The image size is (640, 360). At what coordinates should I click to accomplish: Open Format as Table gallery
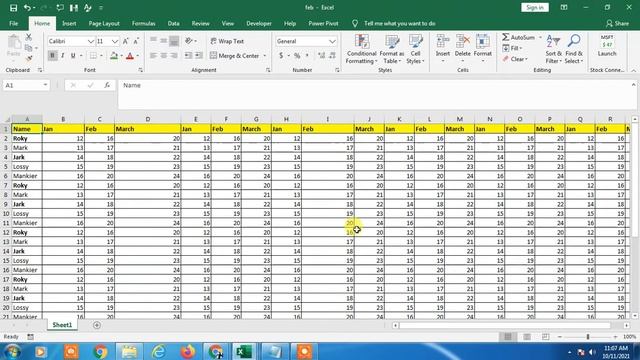pos(391,49)
